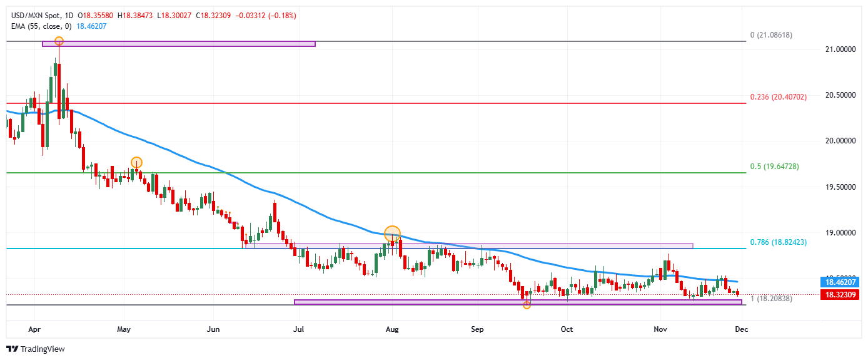Click the orange circle marker in early May

click(136, 162)
